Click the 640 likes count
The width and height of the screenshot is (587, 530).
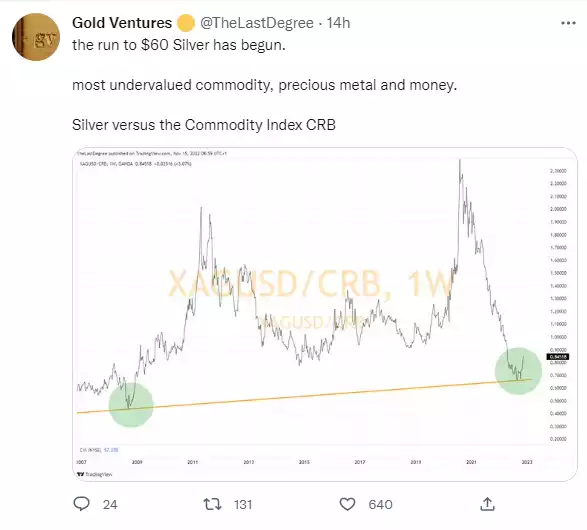click(x=380, y=505)
